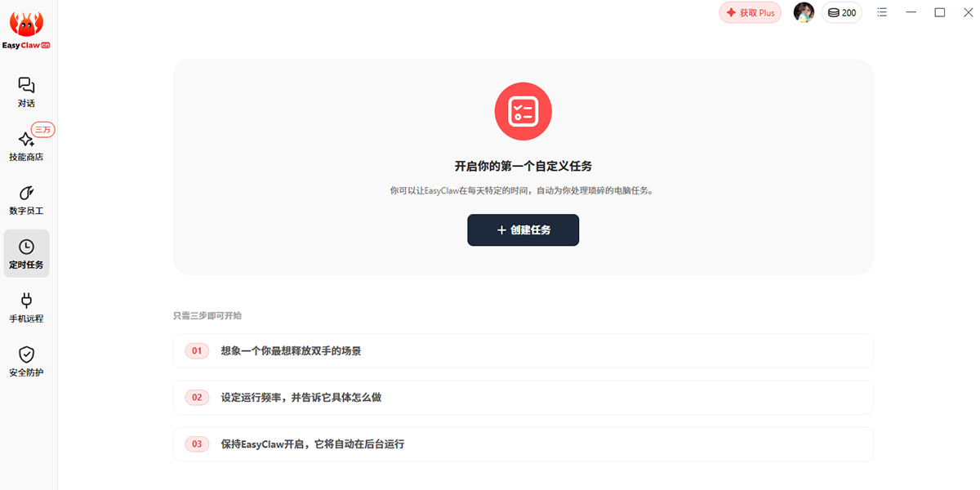Click the 获取 Plus button
Viewport: 980px width, 490px height.
pos(750,13)
